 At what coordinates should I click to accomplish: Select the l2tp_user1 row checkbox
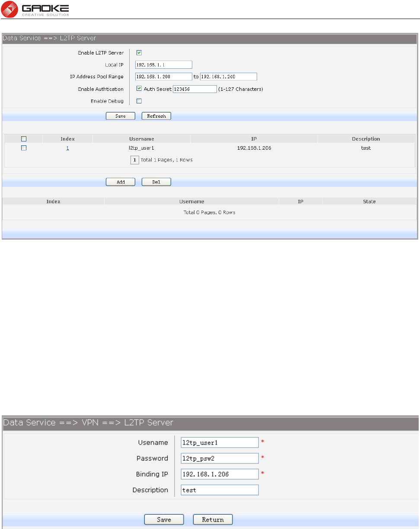24,148
